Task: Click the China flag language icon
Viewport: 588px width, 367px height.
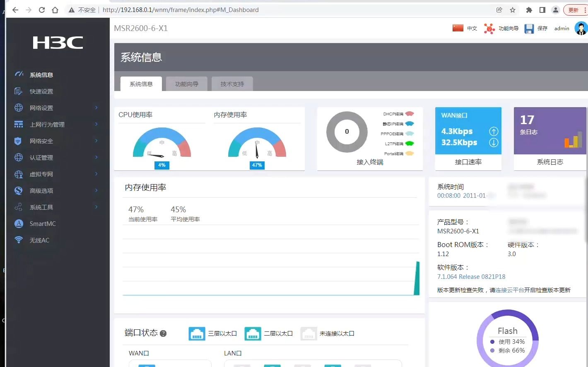Action: click(457, 28)
